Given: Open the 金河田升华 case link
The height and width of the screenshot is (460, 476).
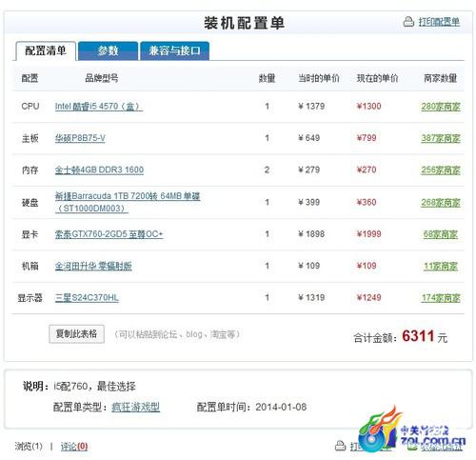Looking at the screenshot, I should pos(93,266).
